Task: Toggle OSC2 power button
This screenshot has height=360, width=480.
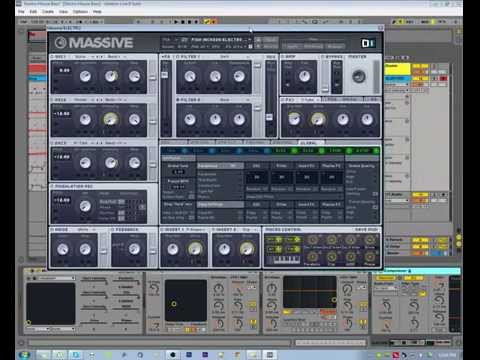Action: pyautogui.click(x=52, y=100)
